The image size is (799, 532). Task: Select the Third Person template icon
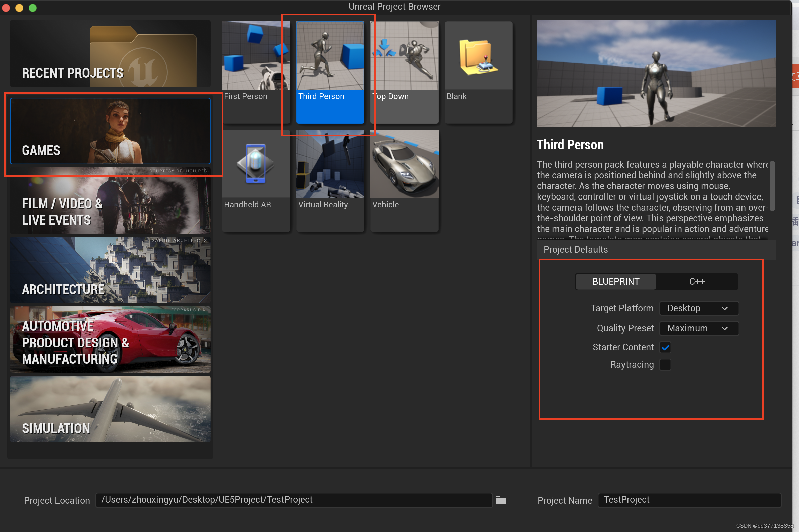tap(330, 56)
